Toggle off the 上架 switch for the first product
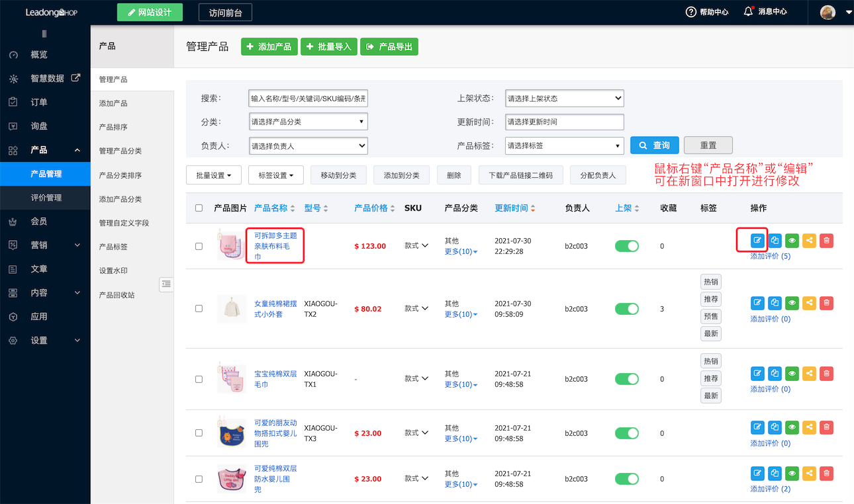 tap(626, 245)
